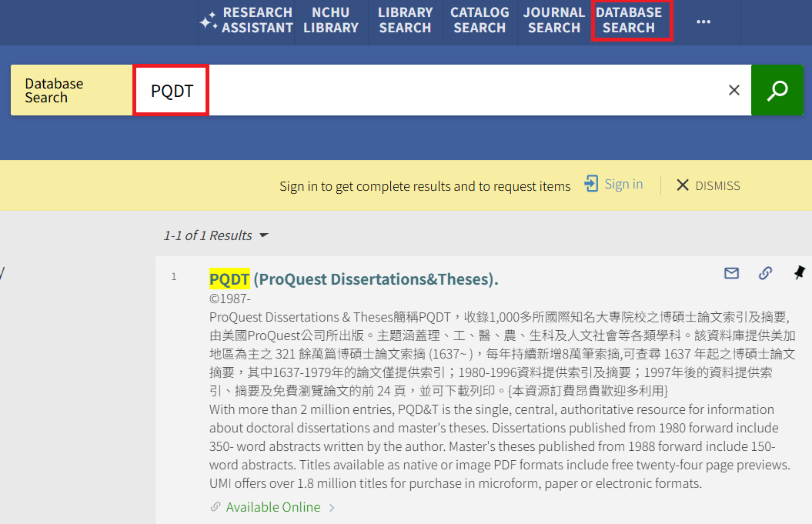Click 'Sign in to get complete results' message
The width and height of the screenshot is (812, 524).
[x=425, y=186]
